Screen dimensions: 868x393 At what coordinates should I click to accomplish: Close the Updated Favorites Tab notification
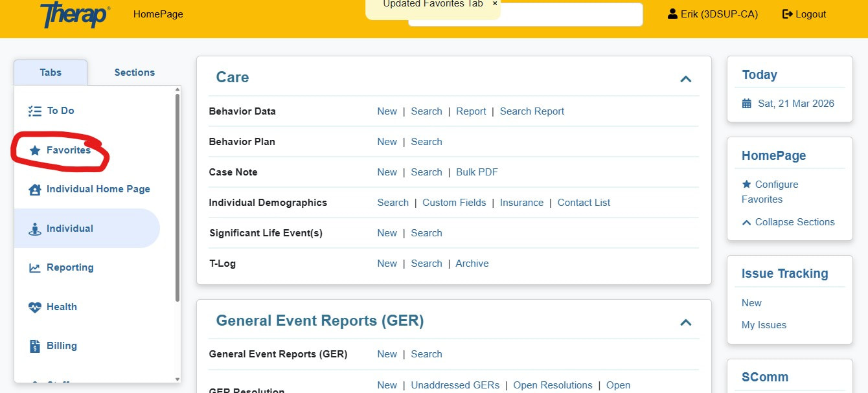pos(495,4)
